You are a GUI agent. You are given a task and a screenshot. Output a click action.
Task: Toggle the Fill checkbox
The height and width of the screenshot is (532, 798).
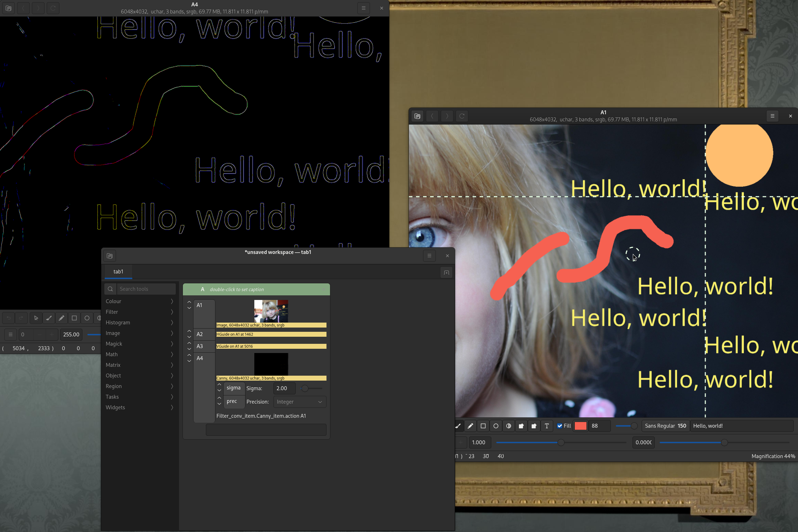point(560,426)
